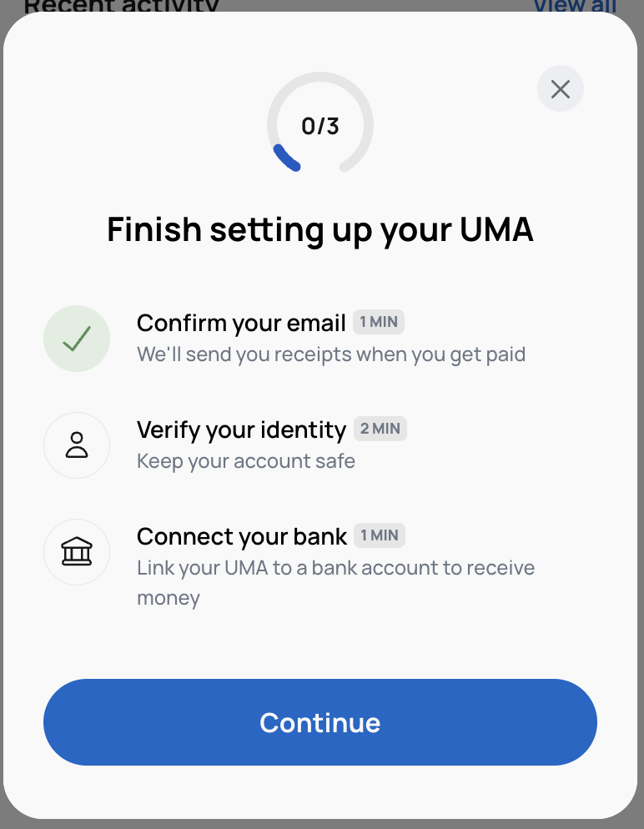The width and height of the screenshot is (644, 829).
Task: Click the green checkmark email icon
Action: coord(77,339)
